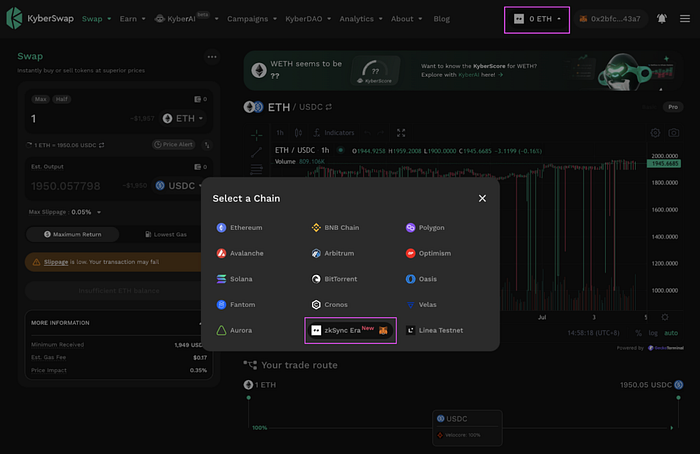
Task: Open the Swap menu
Action: [x=96, y=19]
